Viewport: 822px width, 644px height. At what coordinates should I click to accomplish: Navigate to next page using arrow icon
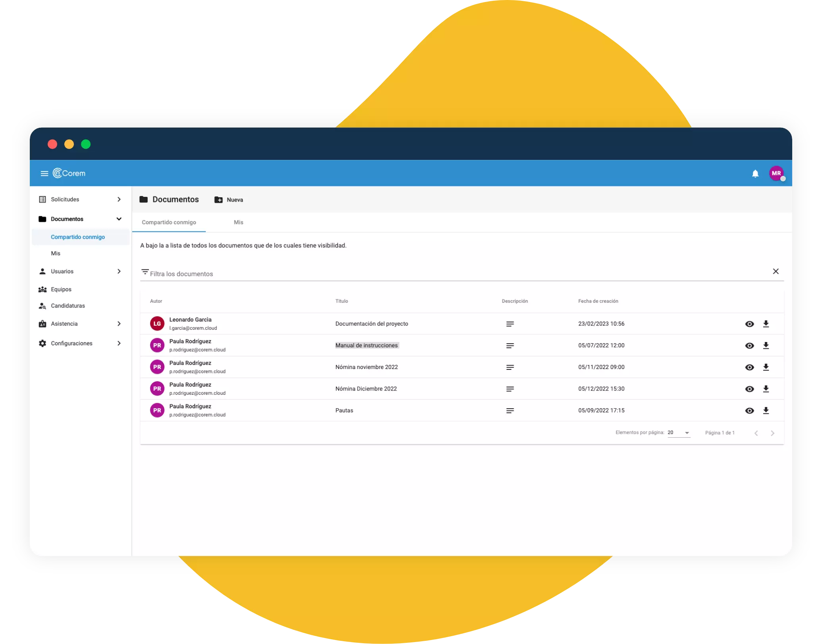[x=773, y=433]
